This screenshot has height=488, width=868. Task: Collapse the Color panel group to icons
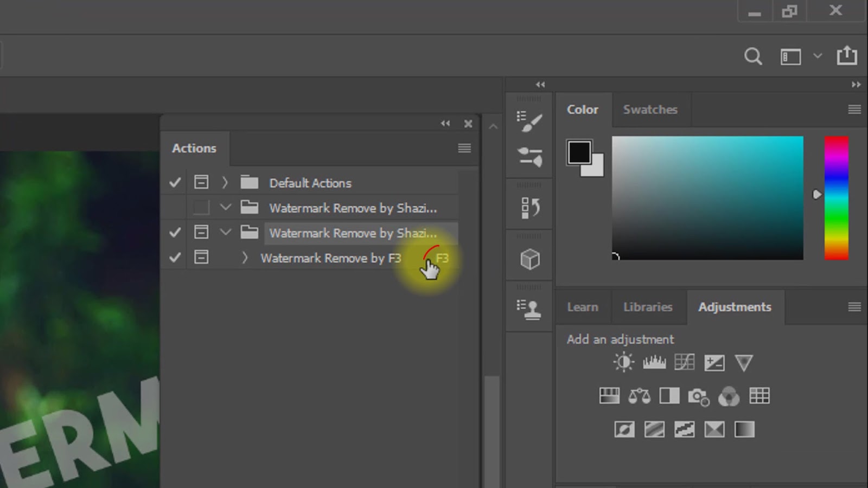[x=856, y=85]
